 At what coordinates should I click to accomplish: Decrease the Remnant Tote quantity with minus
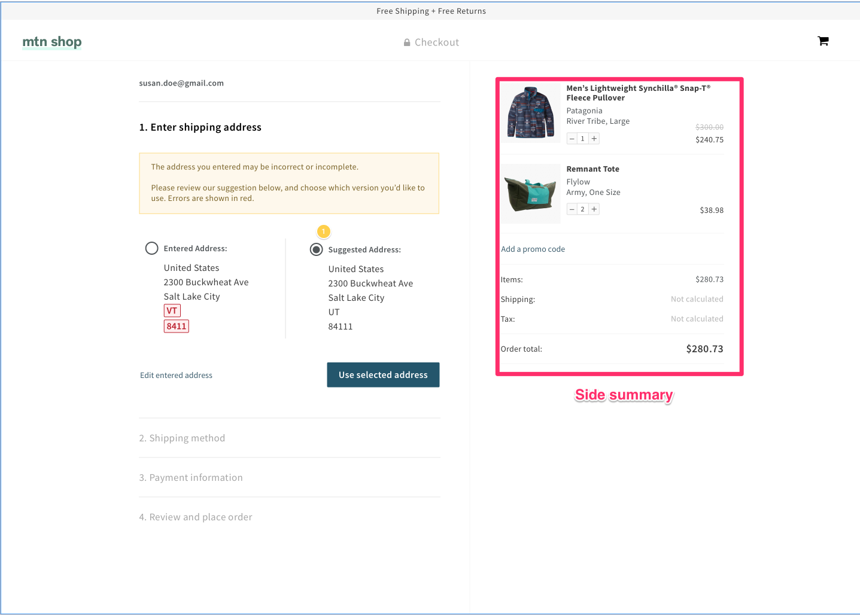point(572,209)
